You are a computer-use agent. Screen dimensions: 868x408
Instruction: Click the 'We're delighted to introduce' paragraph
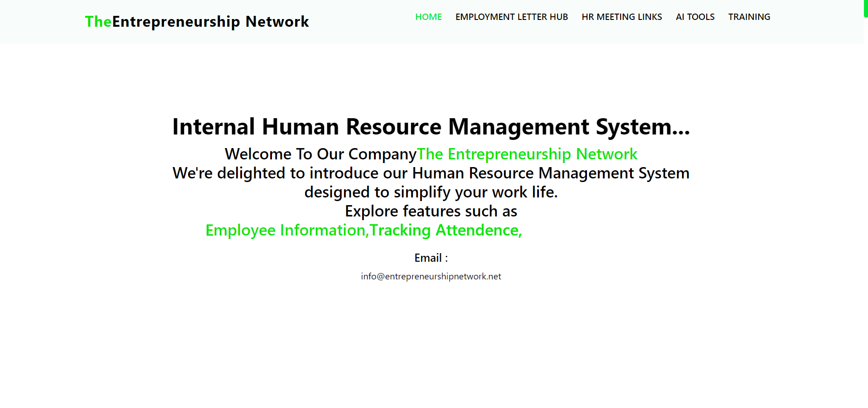431,173
